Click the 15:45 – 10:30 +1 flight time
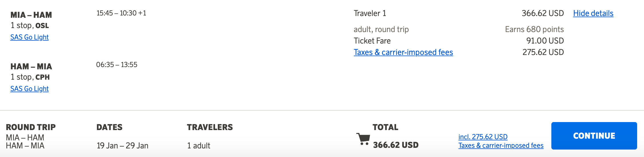644x157 pixels. coord(121,13)
